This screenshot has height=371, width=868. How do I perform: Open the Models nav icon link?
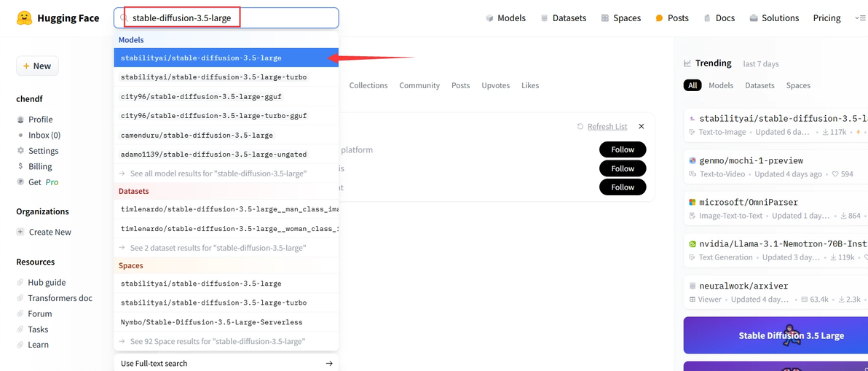point(489,18)
